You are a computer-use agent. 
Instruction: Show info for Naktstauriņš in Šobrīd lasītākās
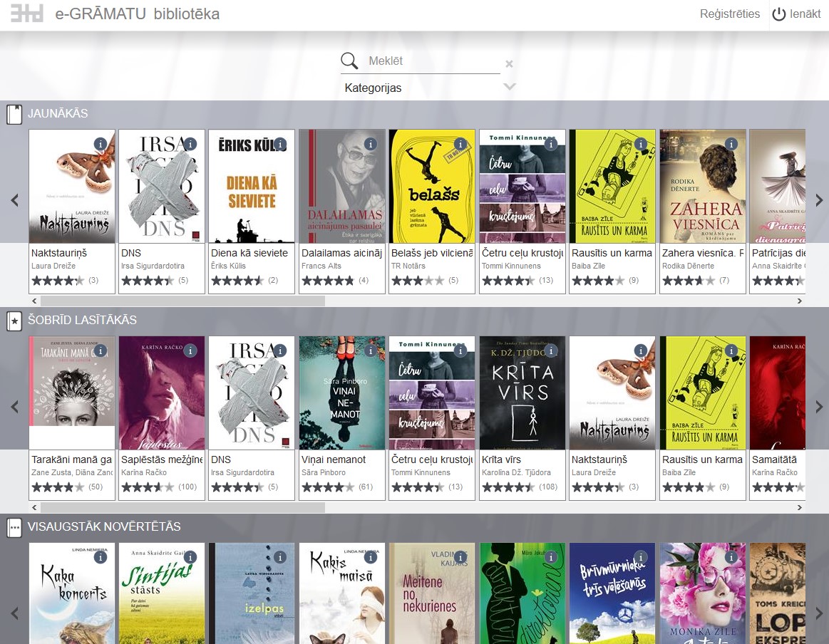641,350
